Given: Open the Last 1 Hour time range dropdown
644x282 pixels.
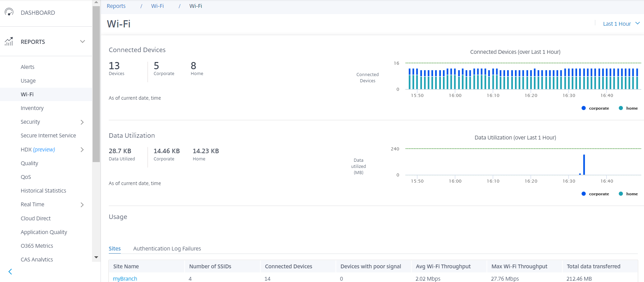Looking at the screenshot, I should pos(621,24).
